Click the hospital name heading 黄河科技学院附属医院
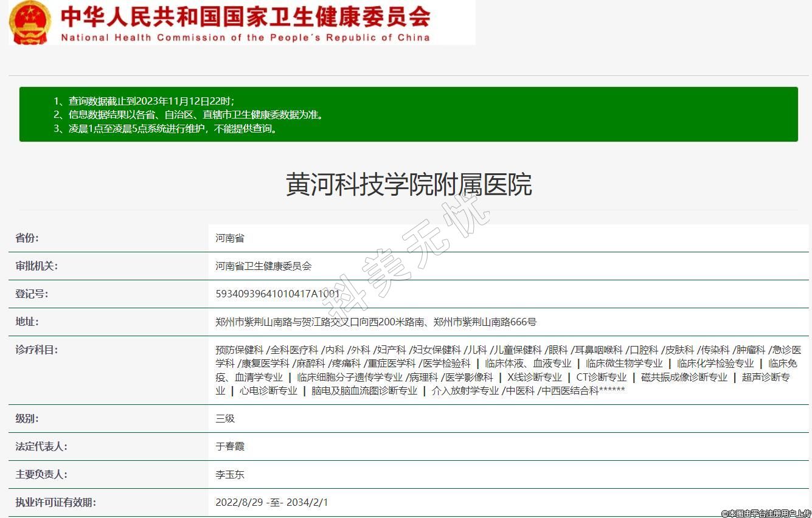This screenshot has height=518, width=812. (409, 184)
